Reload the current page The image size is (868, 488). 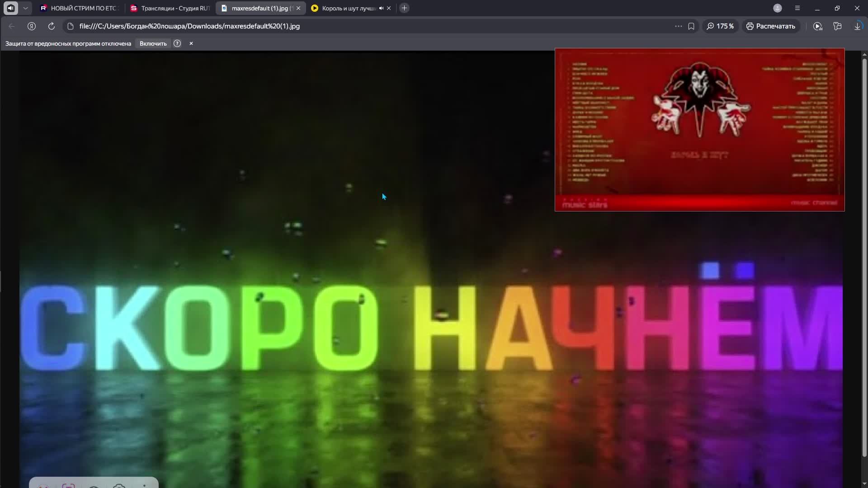(x=51, y=26)
